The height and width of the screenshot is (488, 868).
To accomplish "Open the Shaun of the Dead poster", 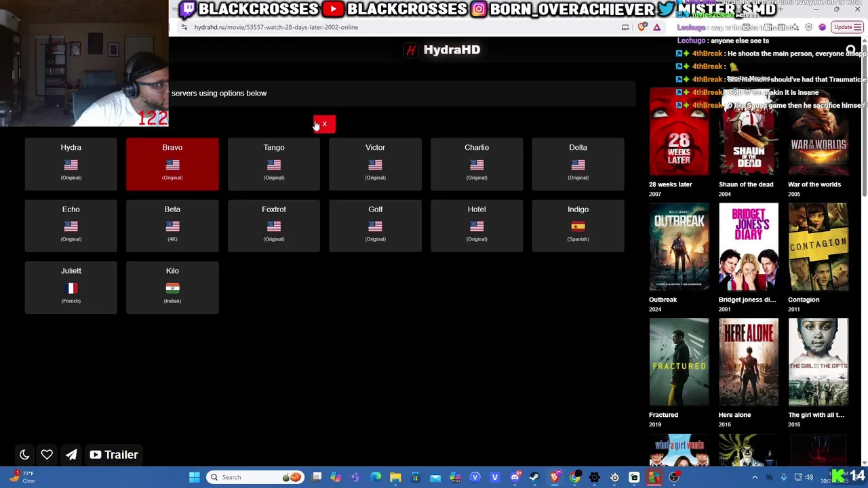I will pyautogui.click(x=749, y=131).
